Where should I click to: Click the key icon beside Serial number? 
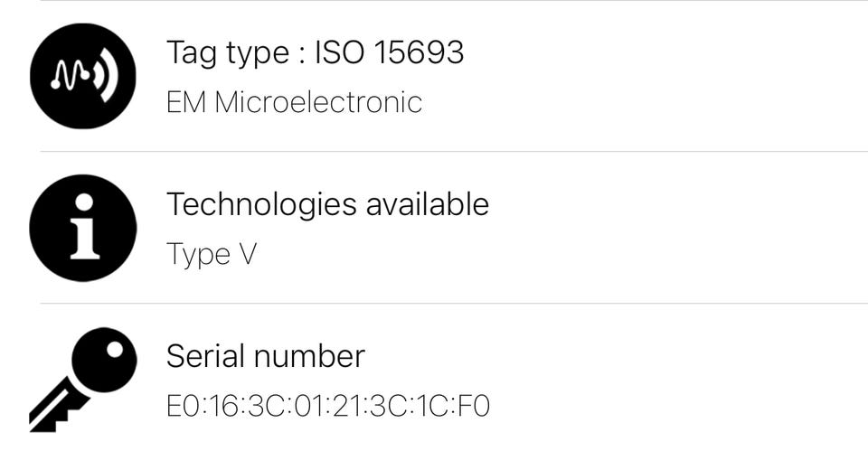tap(82, 378)
